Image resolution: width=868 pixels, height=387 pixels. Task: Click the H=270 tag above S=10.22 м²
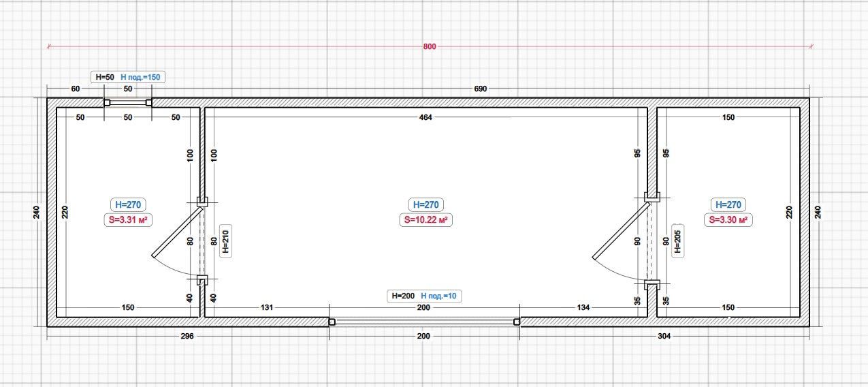(x=427, y=204)
